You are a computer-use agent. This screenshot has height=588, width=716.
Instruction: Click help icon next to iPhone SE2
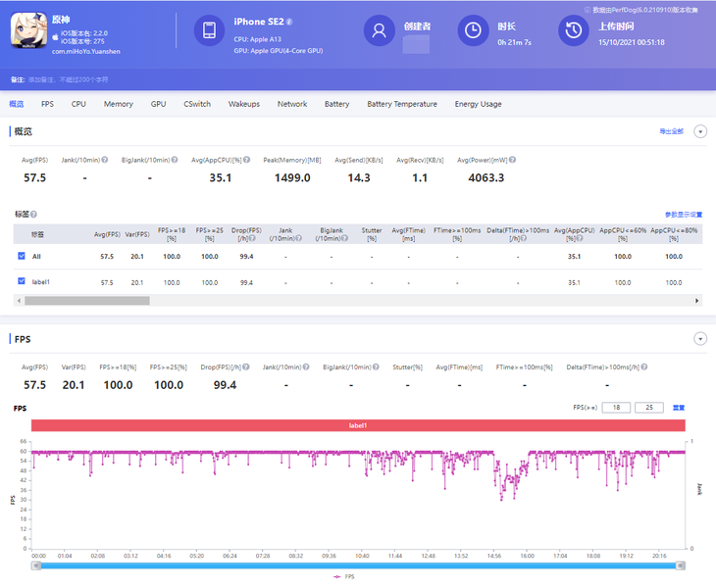click(x=289, y=22)
